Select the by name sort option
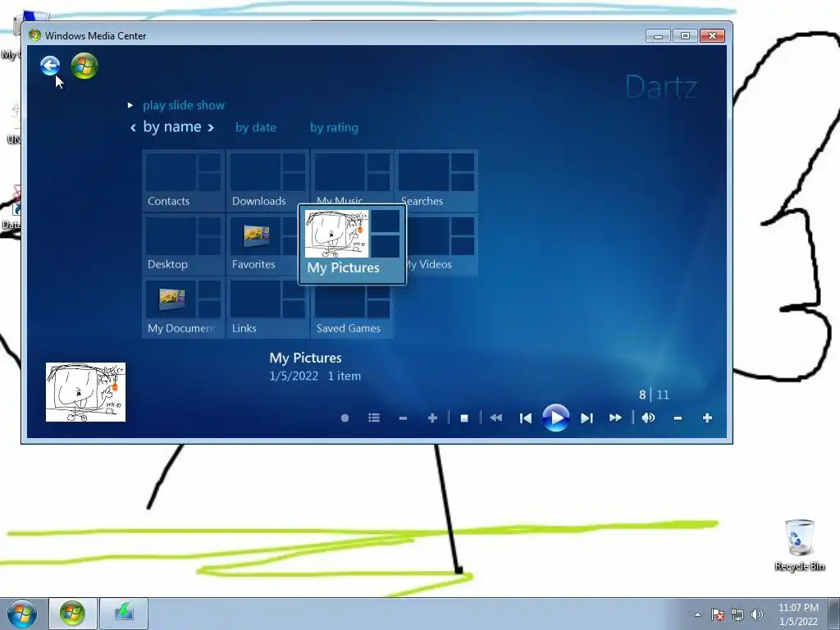Image resolution: width=840 pixels, height=630 pixels. [172, 127]
